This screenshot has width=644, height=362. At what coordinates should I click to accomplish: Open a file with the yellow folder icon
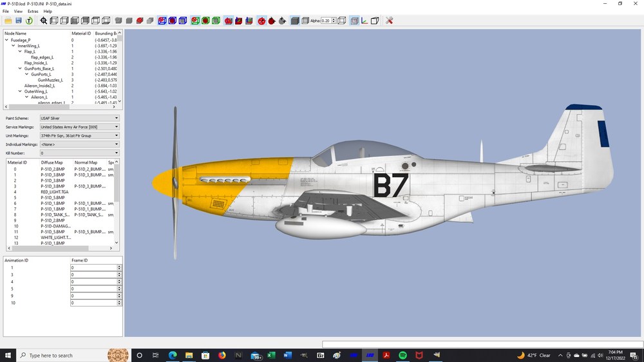click(x=8, y=21)
